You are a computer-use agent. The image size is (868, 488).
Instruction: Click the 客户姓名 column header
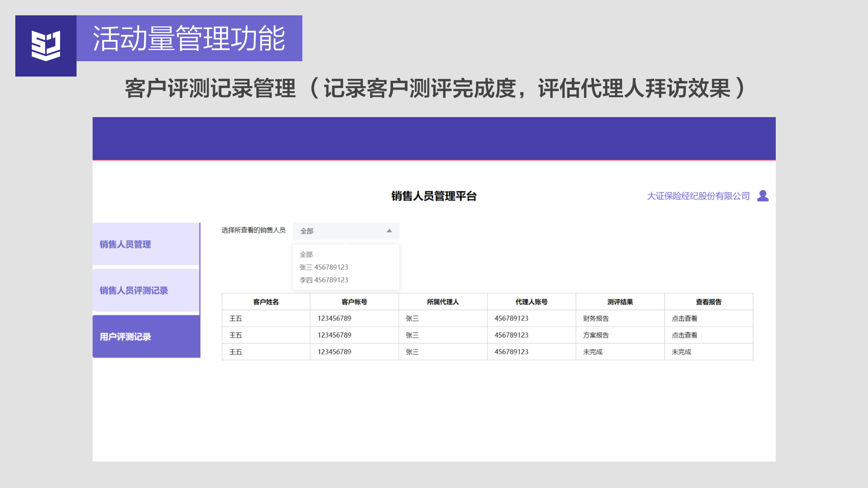(266, 302)
